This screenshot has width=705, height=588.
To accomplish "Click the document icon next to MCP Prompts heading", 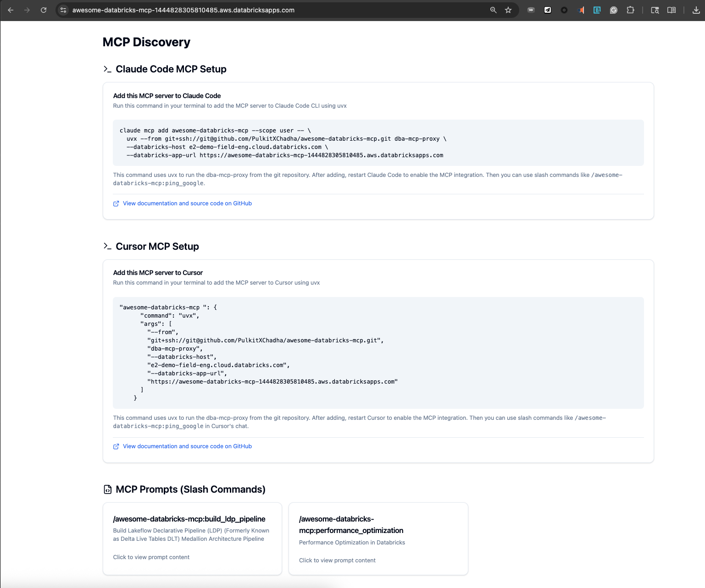I will pyautogui.click(x=107, y=489).
